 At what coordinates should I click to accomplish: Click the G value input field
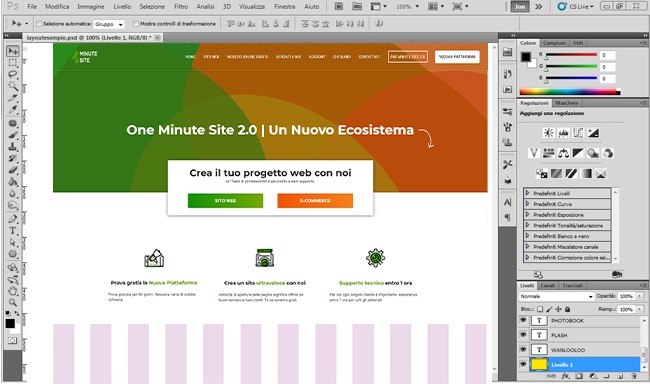pos(607,66)
